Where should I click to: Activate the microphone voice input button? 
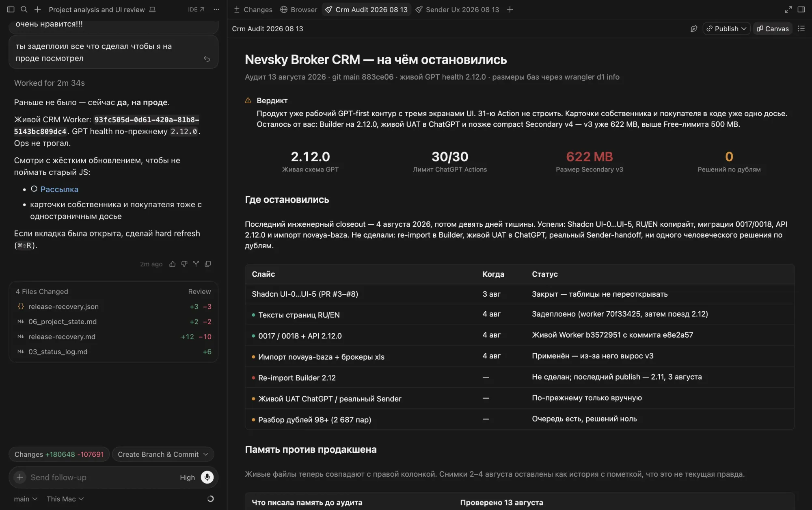(207, 477)
